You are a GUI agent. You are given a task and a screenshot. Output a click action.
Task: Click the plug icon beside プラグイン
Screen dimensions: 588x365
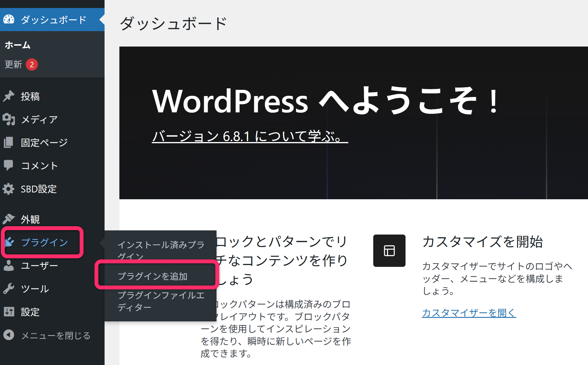coord(9,242)
